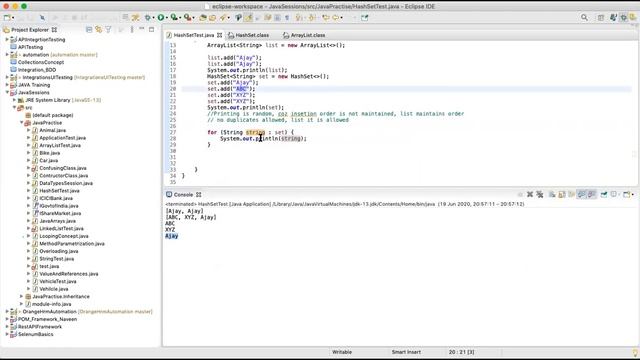Click the Coverage run icon in toolbar
This screenshot has height=360, width=640.
pos(174,18)
